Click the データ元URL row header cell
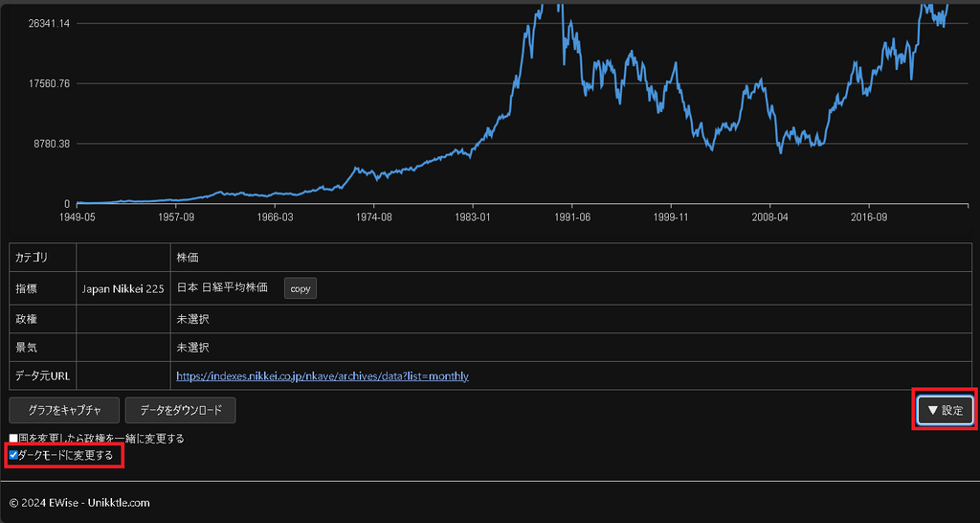This screenshot has height=523, width=980. pyautogui.click(x=42, y=376)
